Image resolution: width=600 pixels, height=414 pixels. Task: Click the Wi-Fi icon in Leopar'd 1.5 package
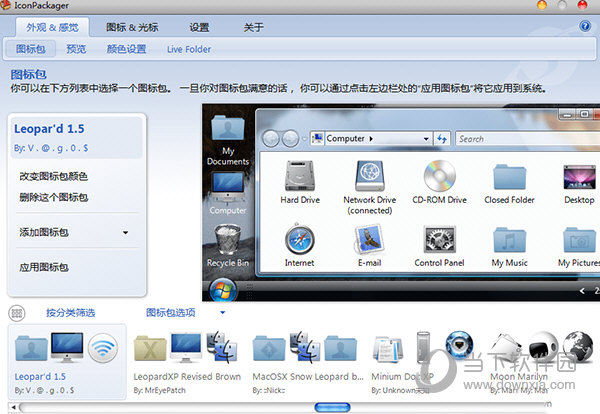pyautogui.click(x=103, y=347)
